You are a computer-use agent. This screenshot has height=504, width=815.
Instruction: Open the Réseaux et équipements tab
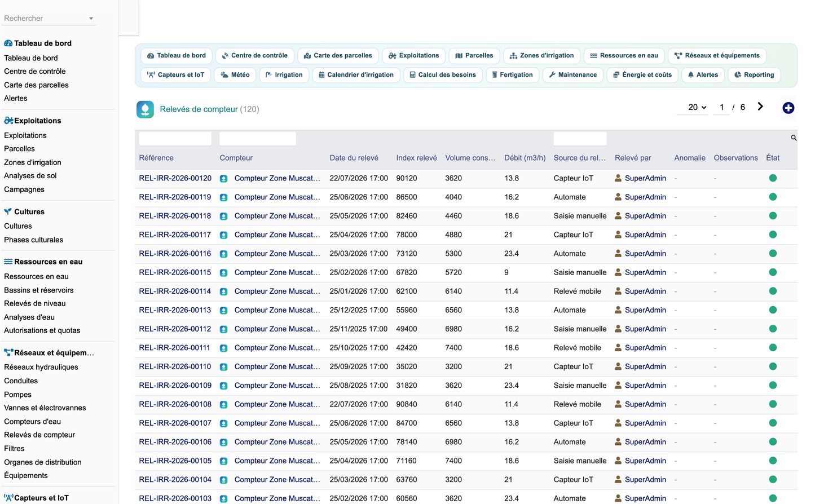(x=717, y=56)
